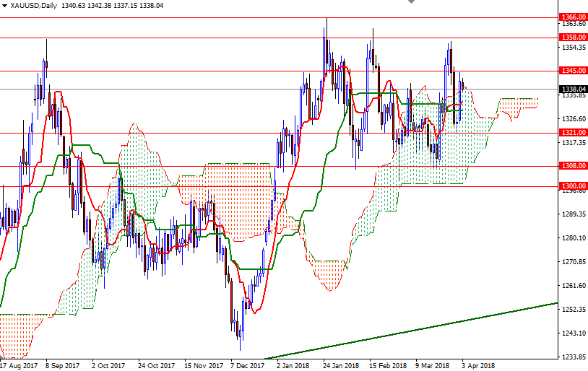Image resolution: width=588 pixels, height=371 pixels.
Task: Open the XAUUSD,Daily chart dropdown arrow
Action: tap(4, 6)
